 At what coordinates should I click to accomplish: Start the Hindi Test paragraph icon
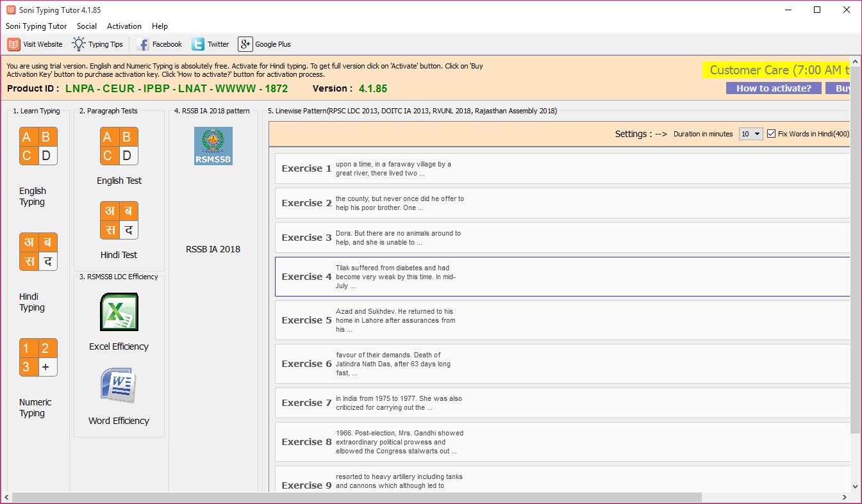(x=119, y=220)
